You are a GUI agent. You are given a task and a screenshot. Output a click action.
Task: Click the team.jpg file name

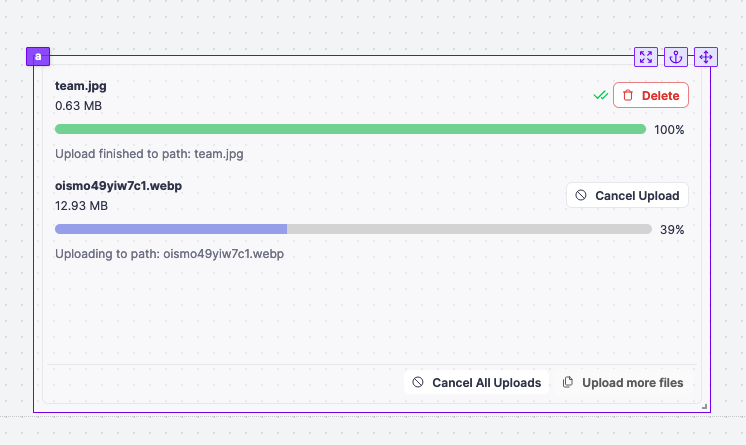[81, 86]
